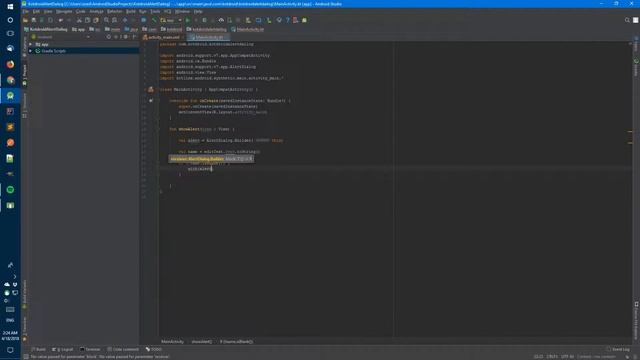Switch to the activity_main.xml editor tab

(x=163, y=37)
